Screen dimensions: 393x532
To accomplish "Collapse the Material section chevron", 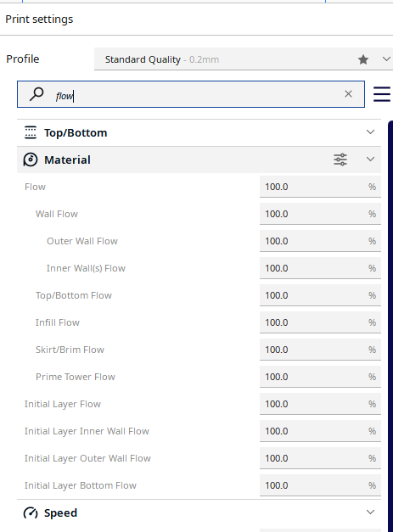I will click(x=370, y=160).
